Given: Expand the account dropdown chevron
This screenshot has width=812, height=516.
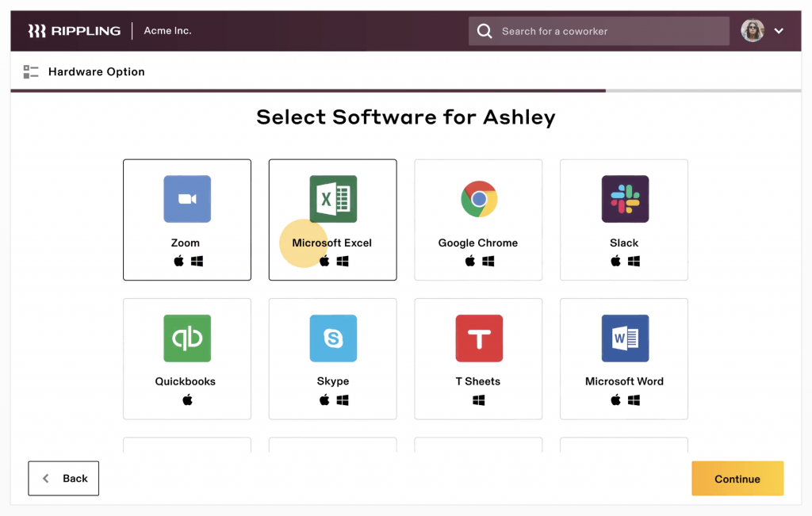Looking at the screenshot, I should click(779, 31).
